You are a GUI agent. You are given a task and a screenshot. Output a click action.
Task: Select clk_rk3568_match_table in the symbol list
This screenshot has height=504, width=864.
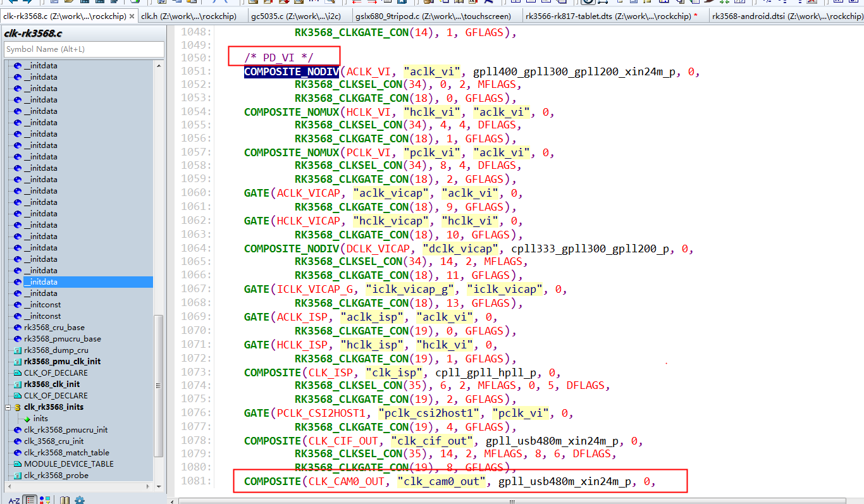click(66, 453)
